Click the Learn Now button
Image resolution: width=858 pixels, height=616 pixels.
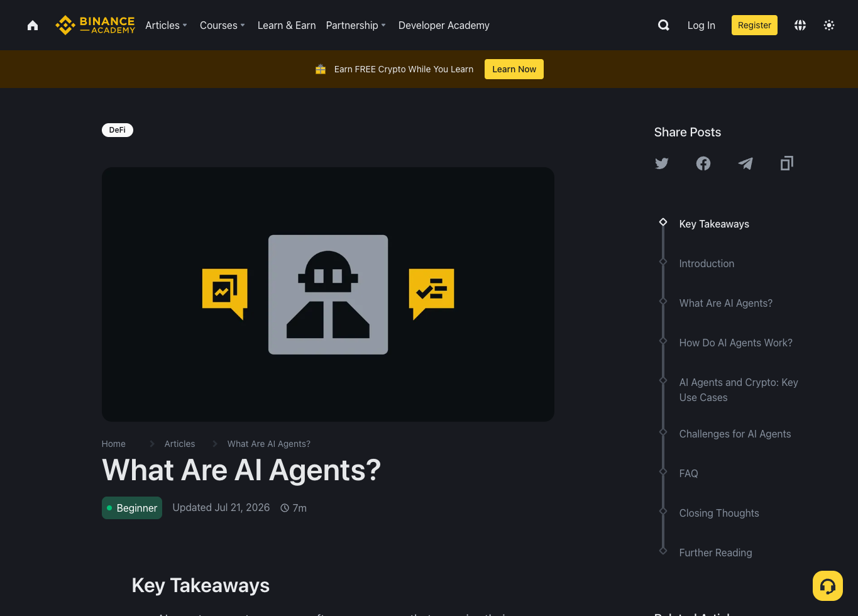coord(514,69)
